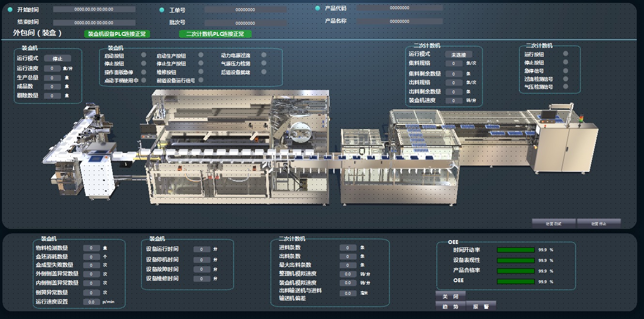Click the 盒坯消耗数量 value field
This screenshot has height=319, width=644.
pos(91,257)
